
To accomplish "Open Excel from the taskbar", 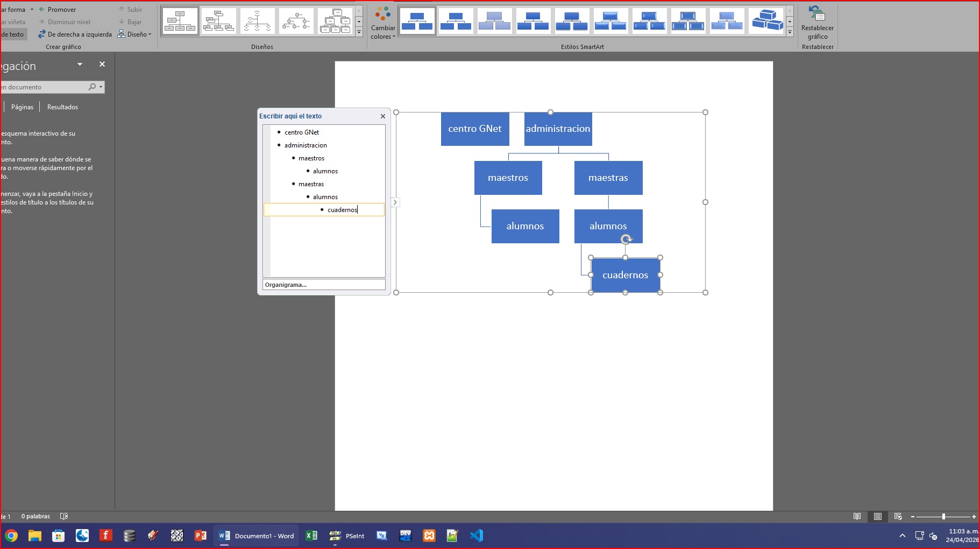I will point(311,536).
